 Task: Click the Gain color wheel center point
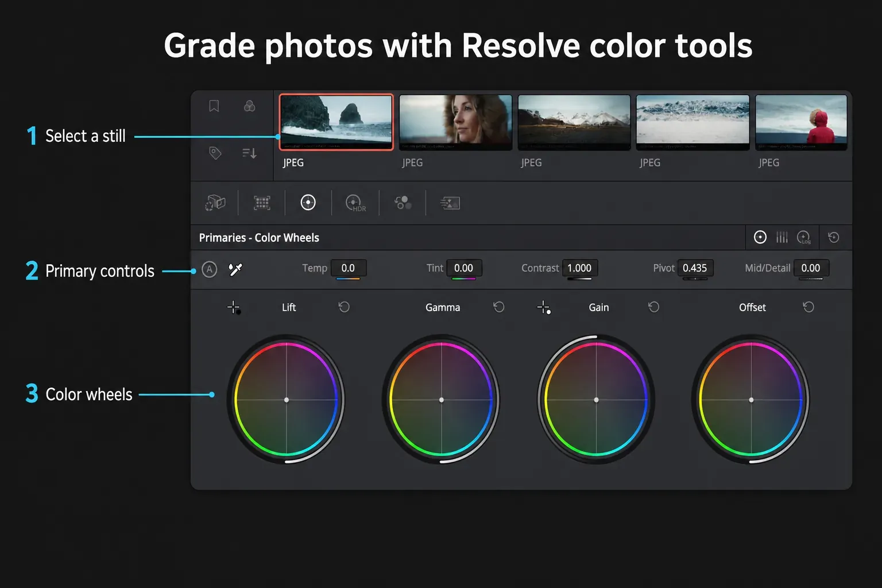[x=596, y=400]
